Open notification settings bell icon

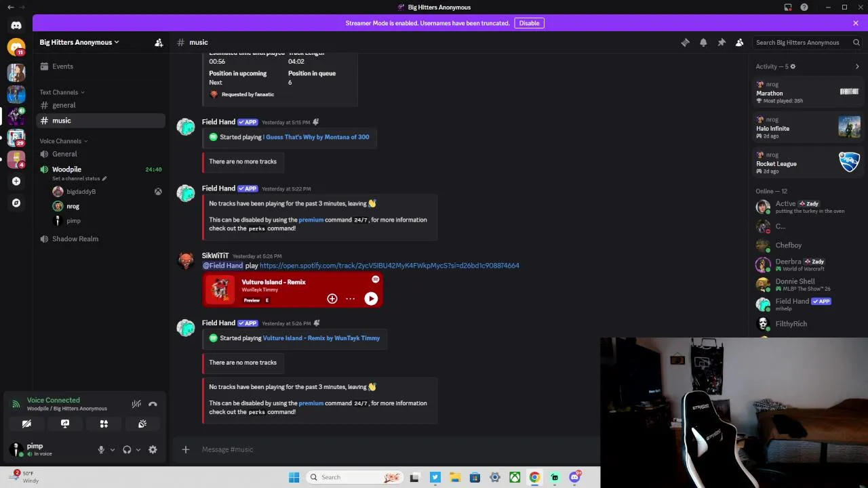pyautogui.click(x=703, y=42)
